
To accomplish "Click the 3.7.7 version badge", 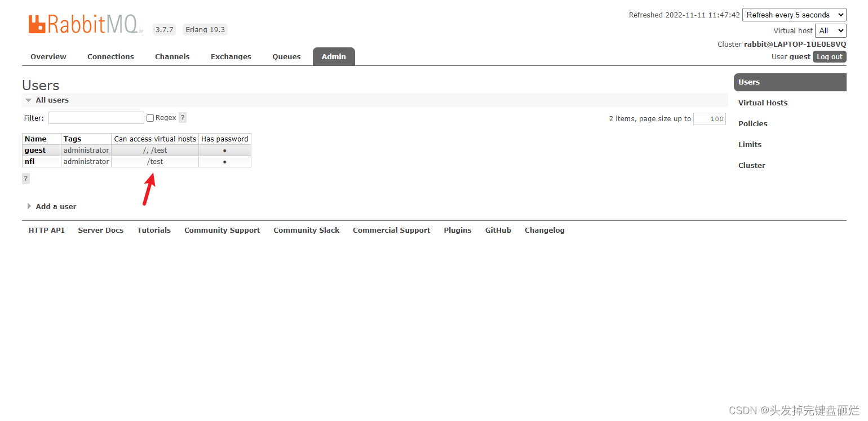I will point(165,30).
